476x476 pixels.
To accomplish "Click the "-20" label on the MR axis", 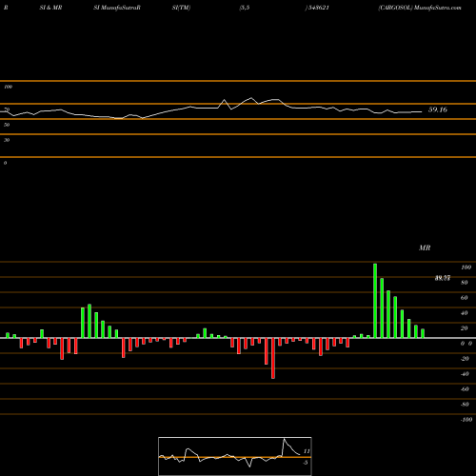I will (x=465, y=359).
